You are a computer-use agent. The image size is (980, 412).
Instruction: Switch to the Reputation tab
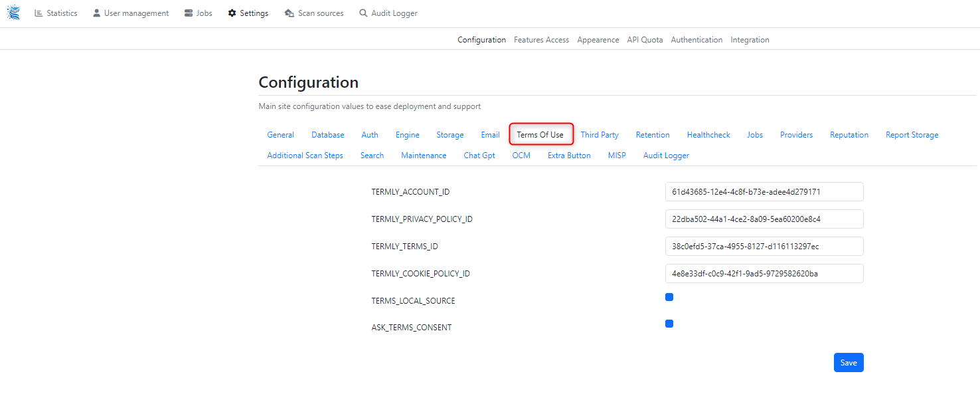[849, 135]
